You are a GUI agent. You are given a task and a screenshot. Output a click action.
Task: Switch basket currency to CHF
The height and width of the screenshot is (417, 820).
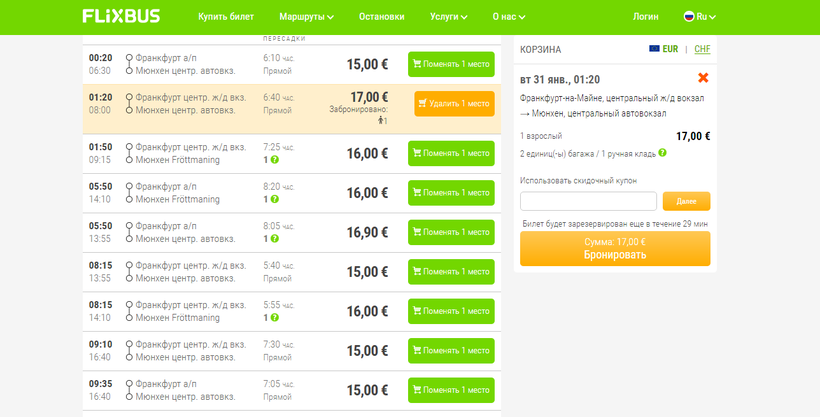pyautogui.click(x=702, y=49)
